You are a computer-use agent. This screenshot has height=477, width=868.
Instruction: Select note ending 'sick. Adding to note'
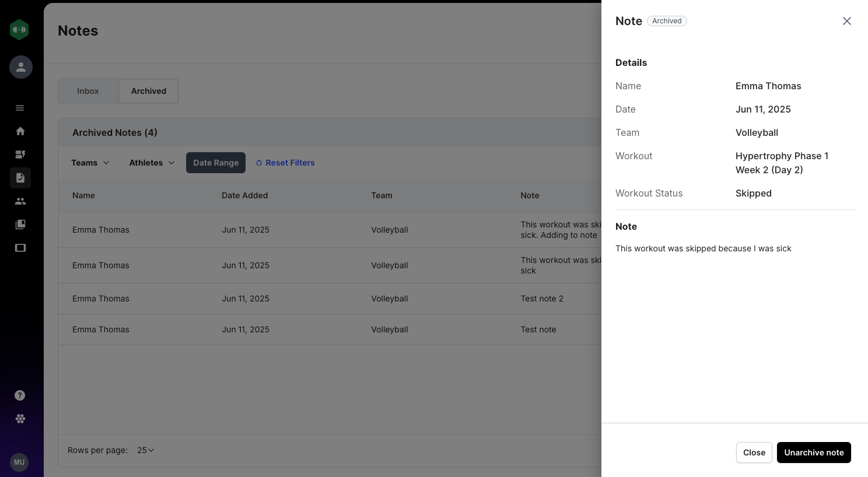(561, 230)
